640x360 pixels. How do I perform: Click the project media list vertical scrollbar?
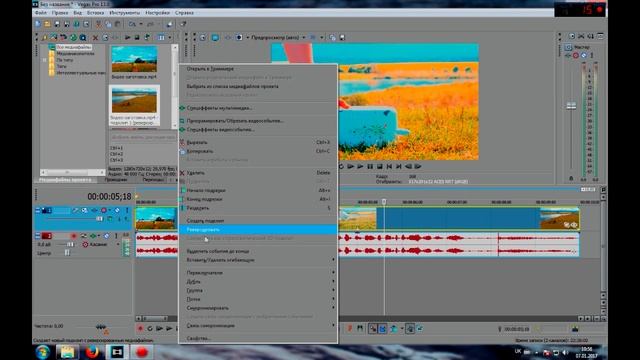coord(175,86)
